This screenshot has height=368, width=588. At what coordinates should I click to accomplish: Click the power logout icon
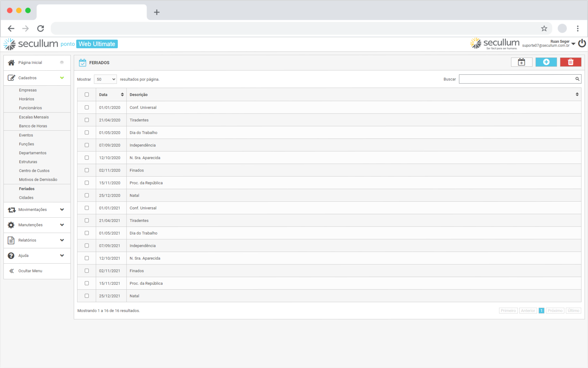point(582,43)
